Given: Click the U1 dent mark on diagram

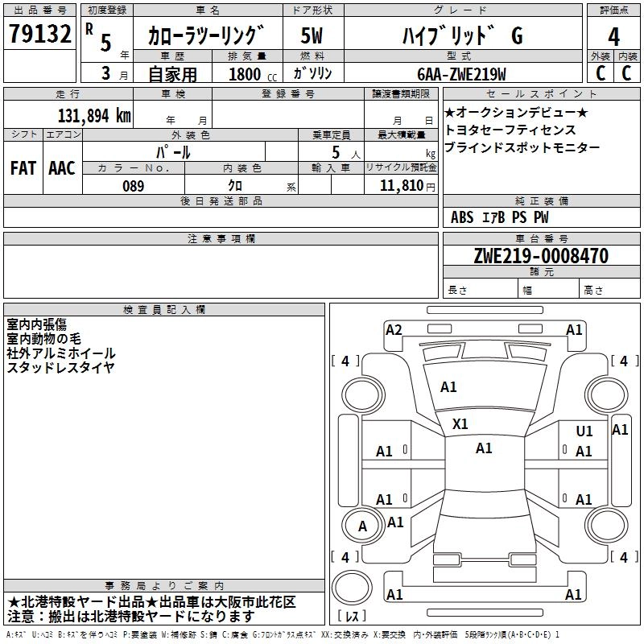Looking at the screenshot, I should 584,431.
